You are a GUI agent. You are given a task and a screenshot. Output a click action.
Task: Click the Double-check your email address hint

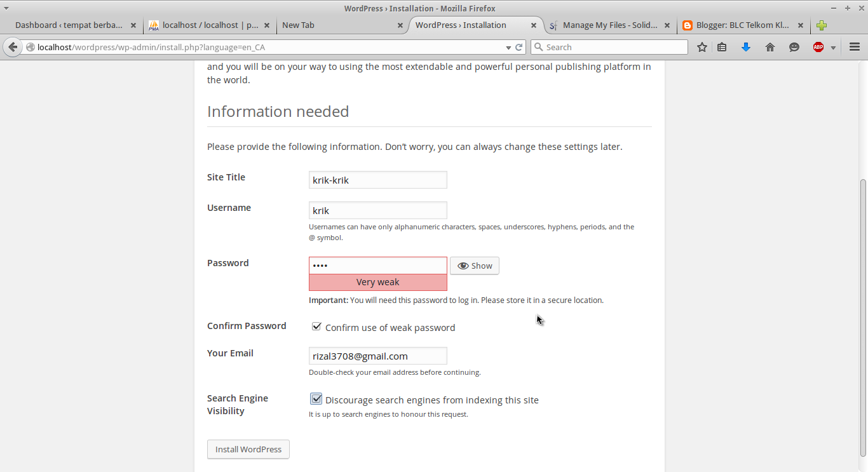click(x=395, y=372)
